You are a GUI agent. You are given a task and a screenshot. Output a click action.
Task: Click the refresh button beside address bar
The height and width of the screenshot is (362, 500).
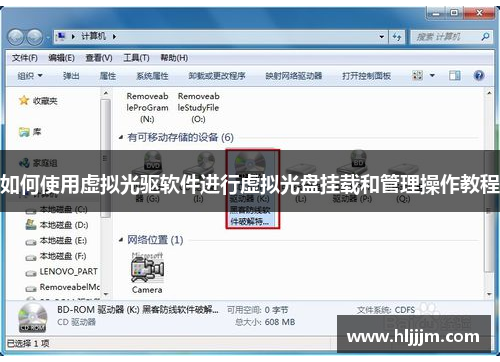tap(397, 37)
